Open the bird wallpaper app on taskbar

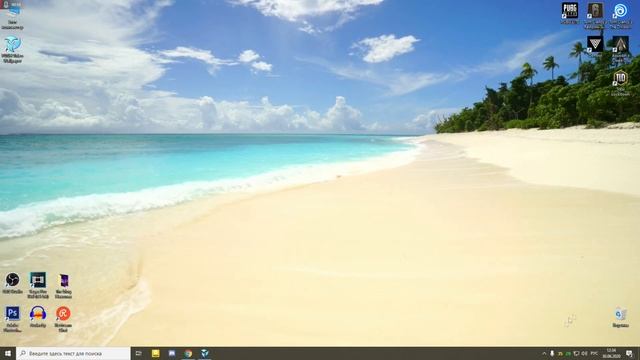coord(205,353)
